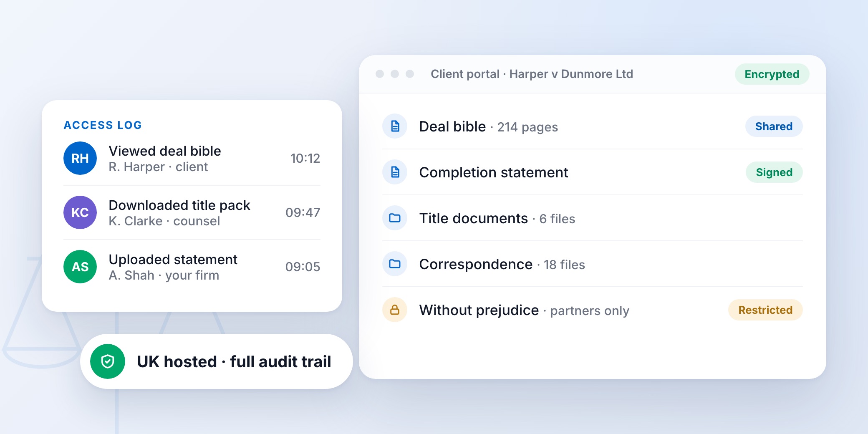Open the Correspondence folder icon
Image resolution: width=868 pixels, height=434 pixels.
click(395, 264)
